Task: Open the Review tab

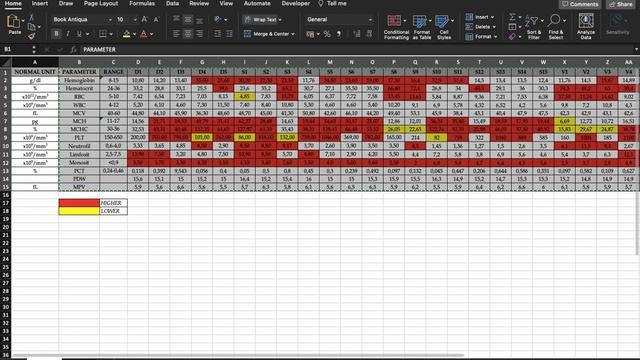Action: point(199,4)
